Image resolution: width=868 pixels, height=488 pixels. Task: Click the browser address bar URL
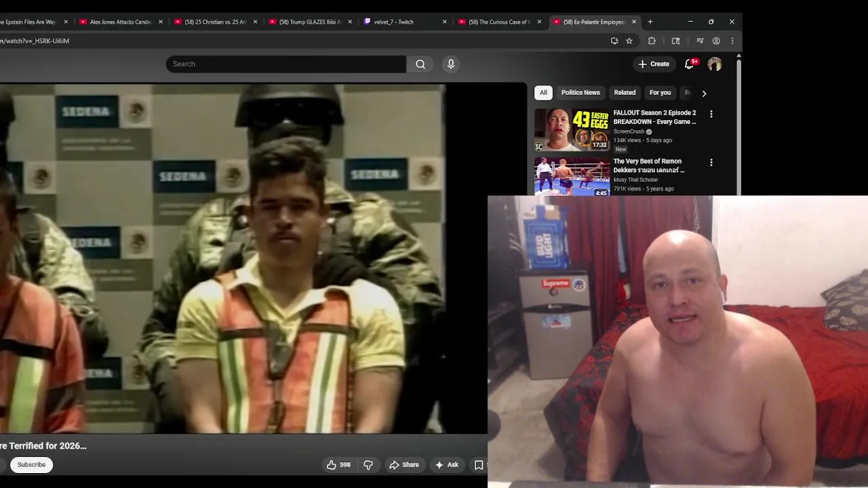pos(34,41)
